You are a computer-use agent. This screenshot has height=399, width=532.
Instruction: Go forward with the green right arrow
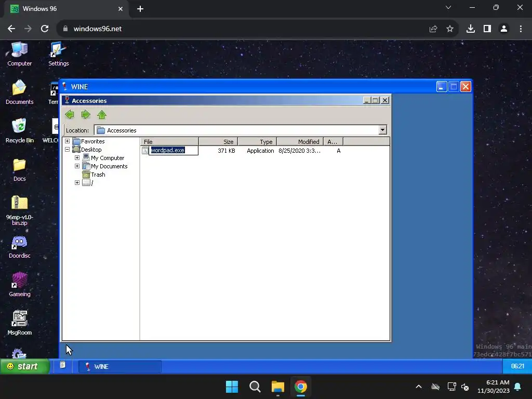click(x=86, y=115)
